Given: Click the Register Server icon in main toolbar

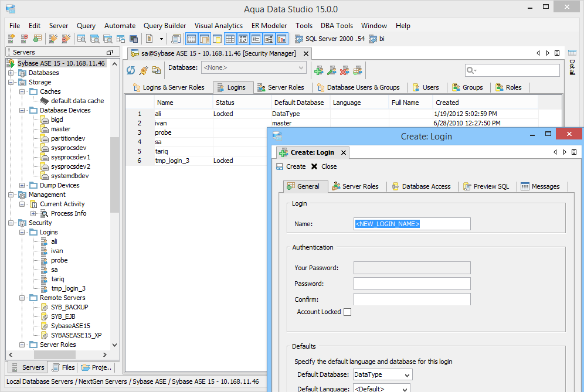Looking at the screenshot, I should [x=11, y=38].
